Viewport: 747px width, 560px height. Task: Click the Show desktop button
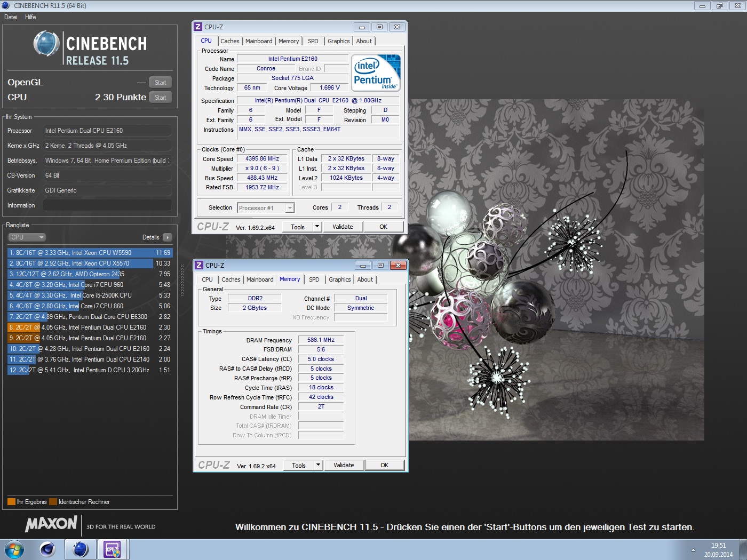(x=743, y=549)
